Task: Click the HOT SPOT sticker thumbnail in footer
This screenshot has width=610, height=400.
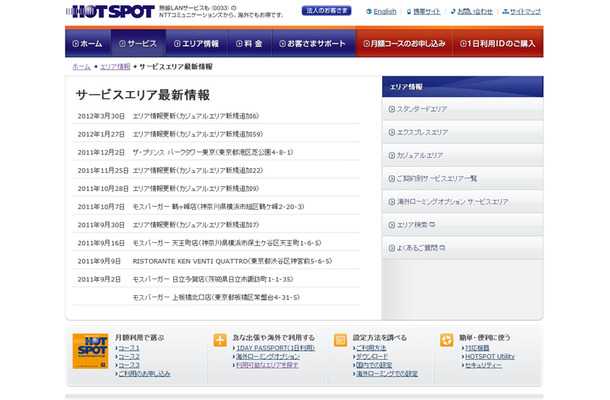Action: 90,351
